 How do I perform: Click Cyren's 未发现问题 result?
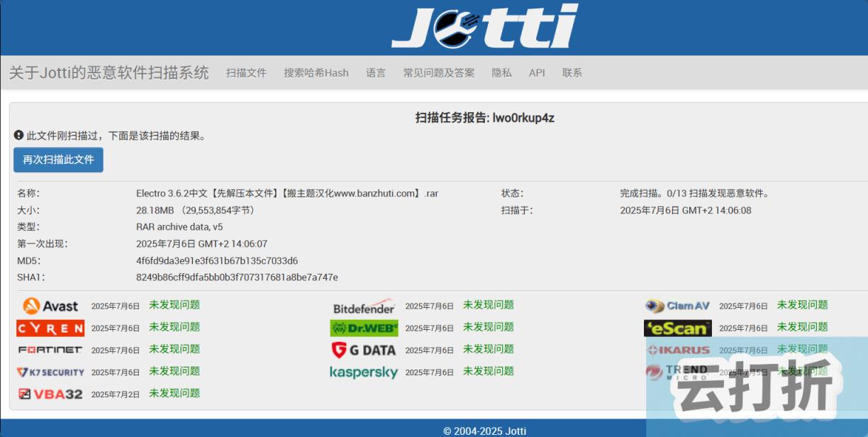click(174, 327)
